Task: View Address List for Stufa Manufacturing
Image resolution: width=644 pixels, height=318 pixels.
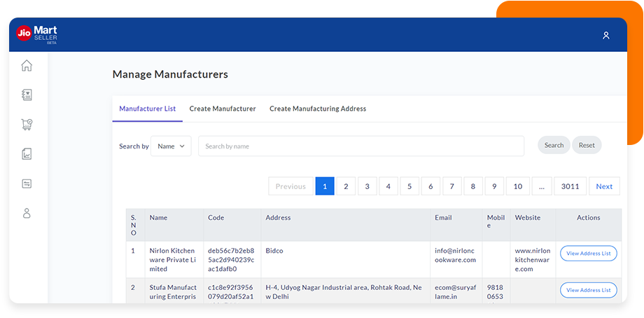Action: tap(588, 290)
